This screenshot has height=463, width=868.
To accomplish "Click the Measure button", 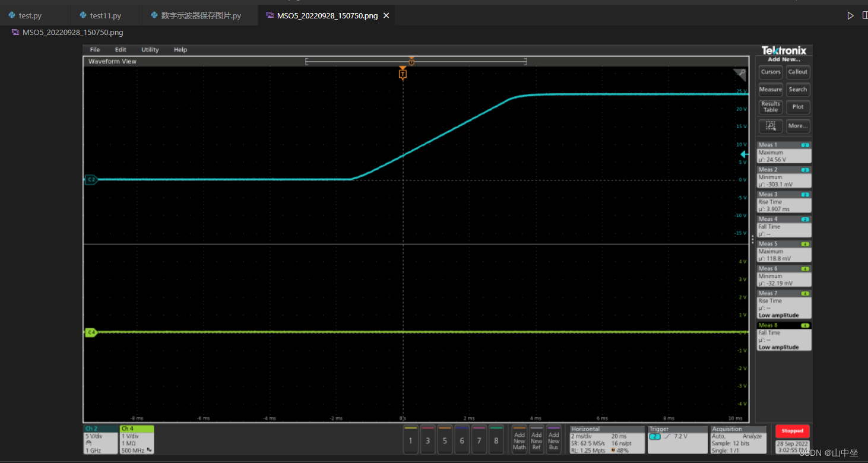I will (771, 90).
